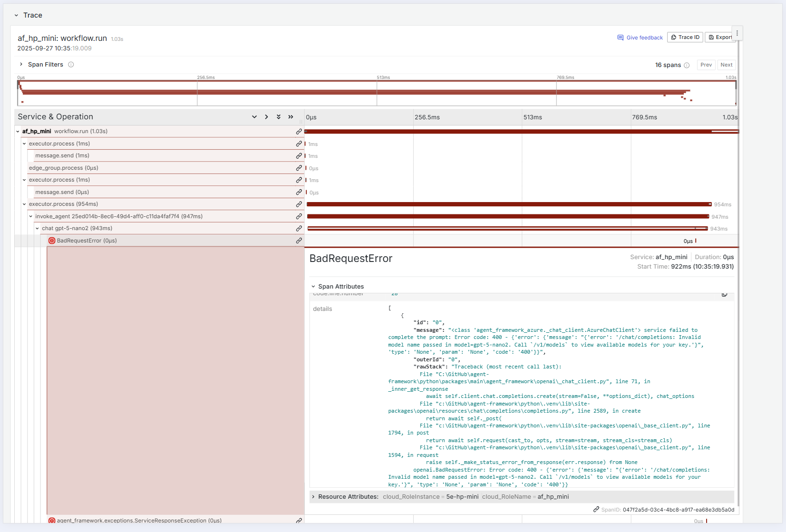Collapse the invoke_agent span row
This screenshot has width=786, height=532.
31,216
